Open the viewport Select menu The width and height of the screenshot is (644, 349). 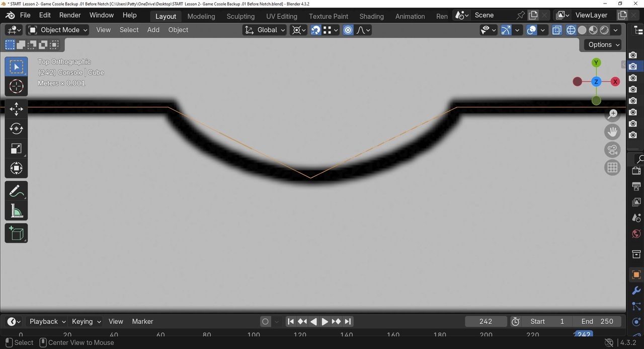(x=129, y=30)
